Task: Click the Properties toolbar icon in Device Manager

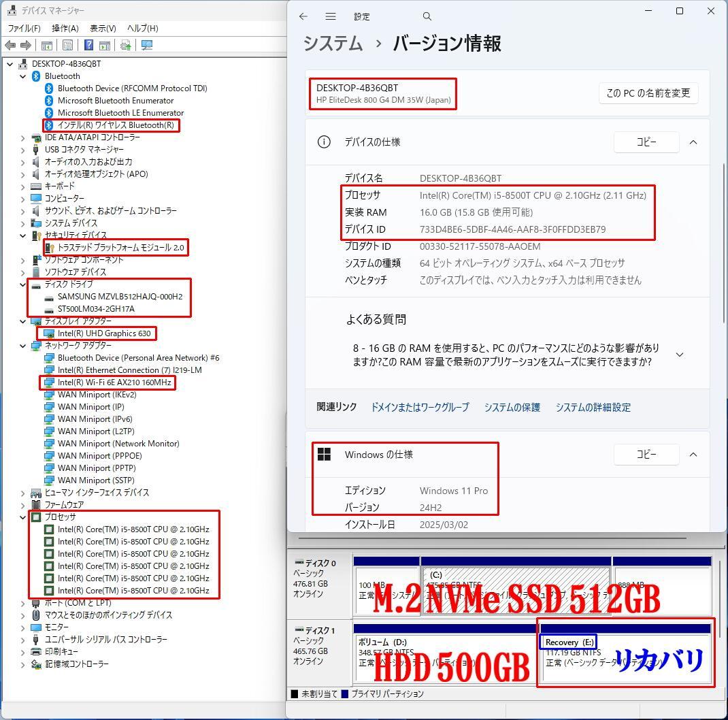Action: (x=67, y=45)
